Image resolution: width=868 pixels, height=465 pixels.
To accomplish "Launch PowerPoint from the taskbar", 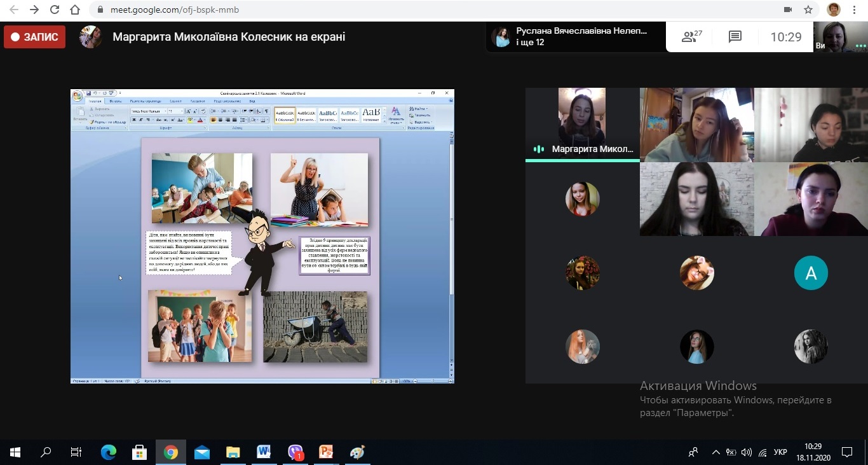I will [x=326, y=452].
